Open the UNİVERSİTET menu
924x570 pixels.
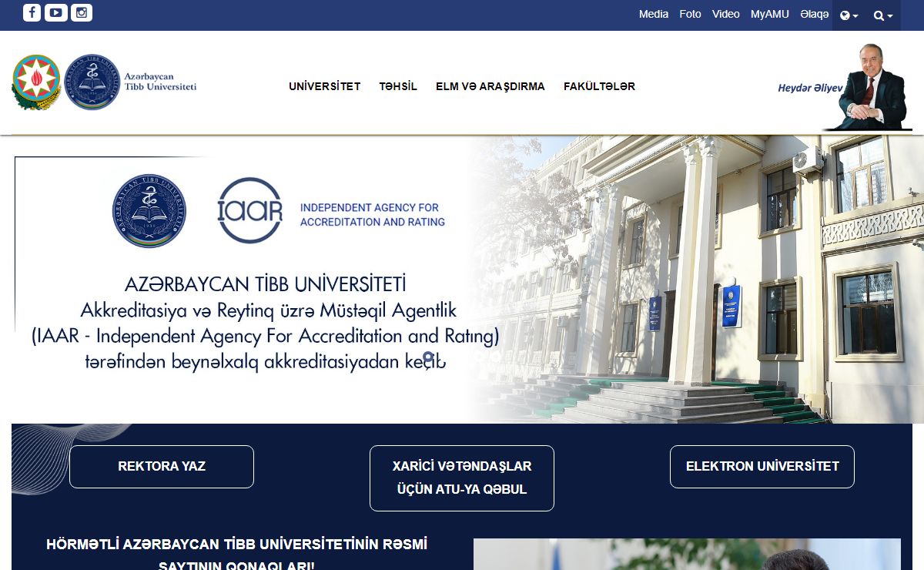[325, 86]
